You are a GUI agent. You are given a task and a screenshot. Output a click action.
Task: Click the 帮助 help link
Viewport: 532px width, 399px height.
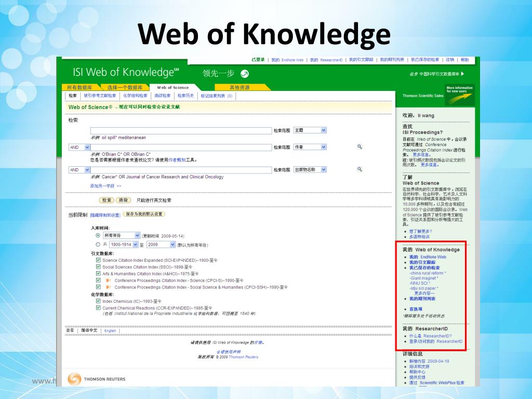pos(464,60)
